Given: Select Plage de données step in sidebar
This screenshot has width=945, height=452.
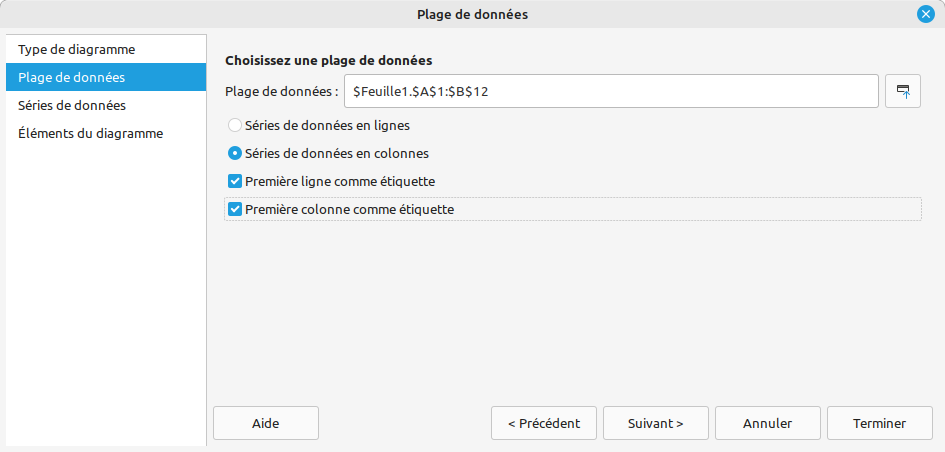Looking at the screenshot, I should pyautogui.click(x=71, y=77).
